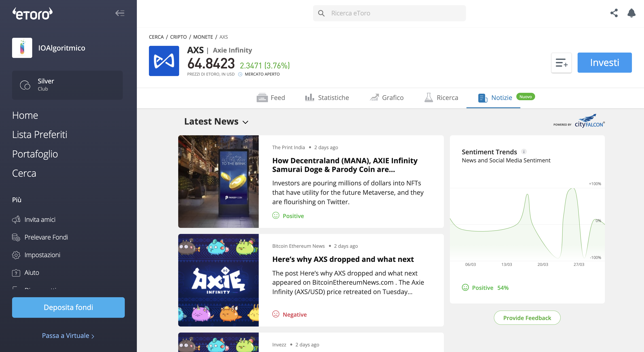Click 'The Print India' source text
Screen dimensions: 644x352
tap(288, 148)
